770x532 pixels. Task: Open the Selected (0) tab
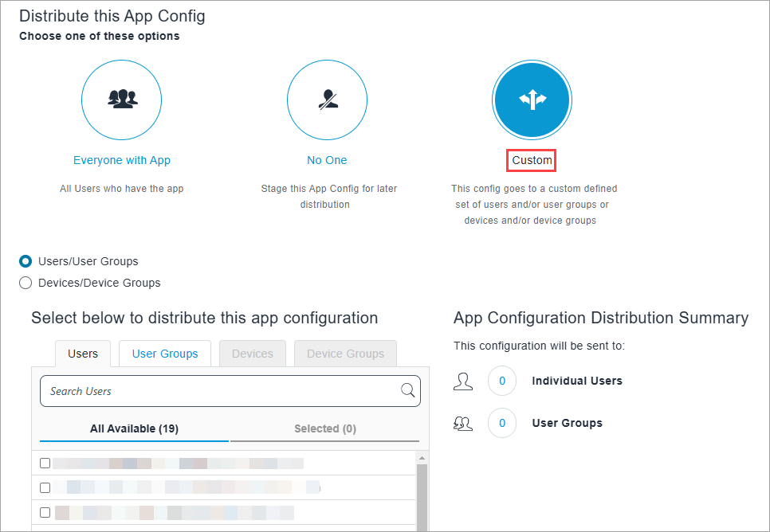[324, 428]
